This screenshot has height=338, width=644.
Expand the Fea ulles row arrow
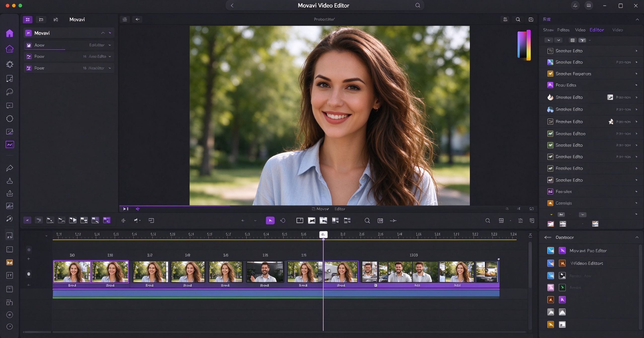636,192
